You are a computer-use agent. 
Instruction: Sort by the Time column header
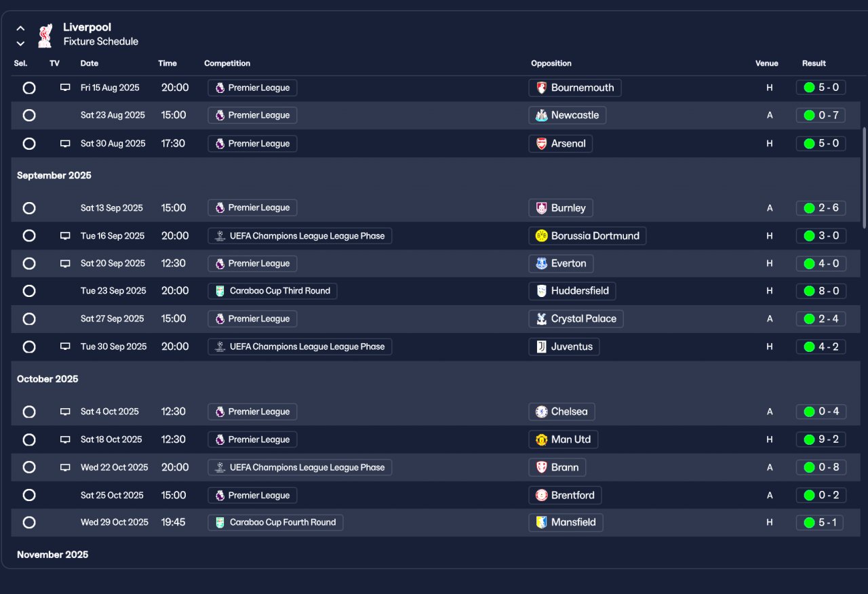pyautogui.click(x=167, y=63)
